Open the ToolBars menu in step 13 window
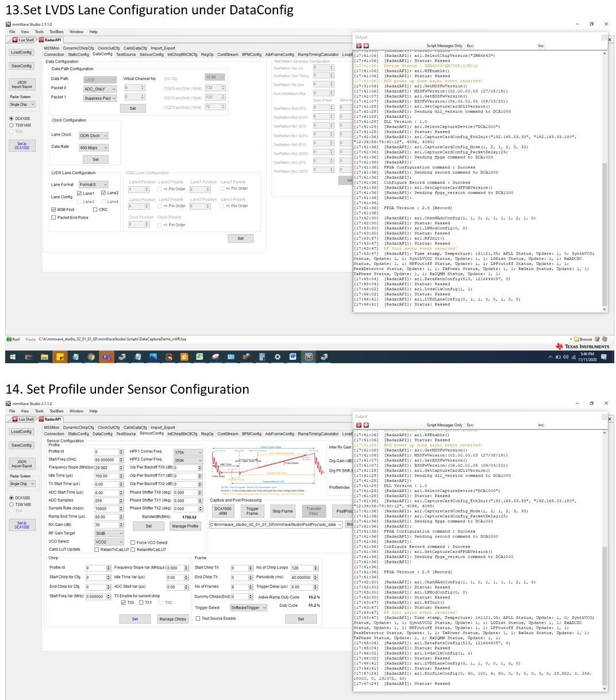 (x=56, y=32)
